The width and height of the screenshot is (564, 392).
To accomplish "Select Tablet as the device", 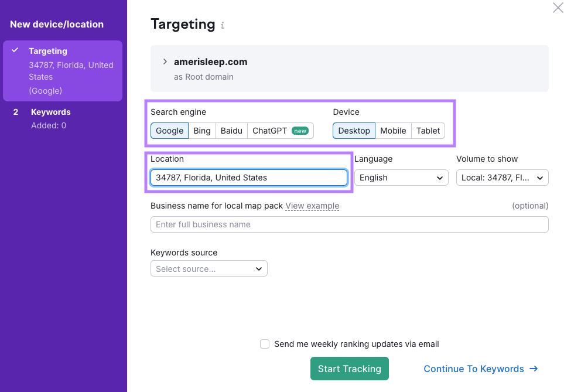I will (428, 131).
